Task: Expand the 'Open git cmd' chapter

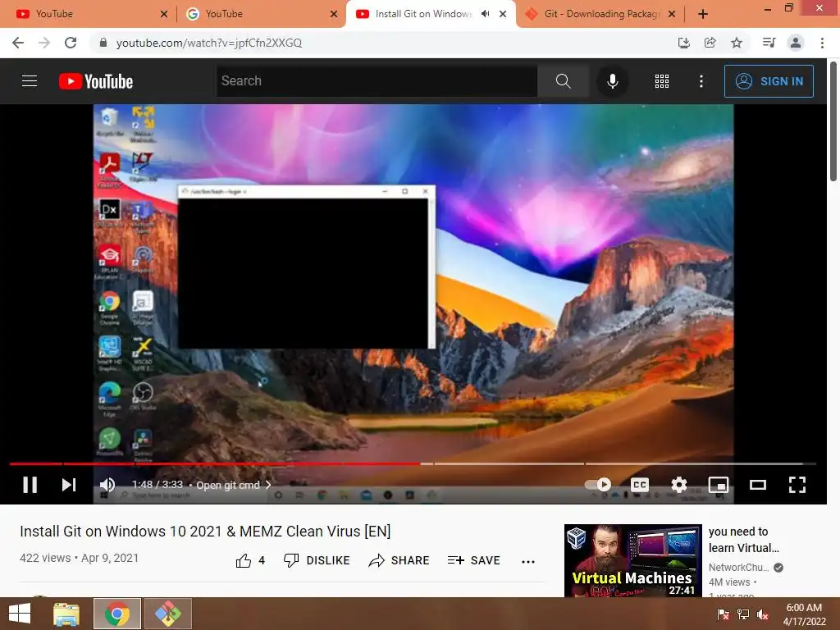Action: (234, 486)
